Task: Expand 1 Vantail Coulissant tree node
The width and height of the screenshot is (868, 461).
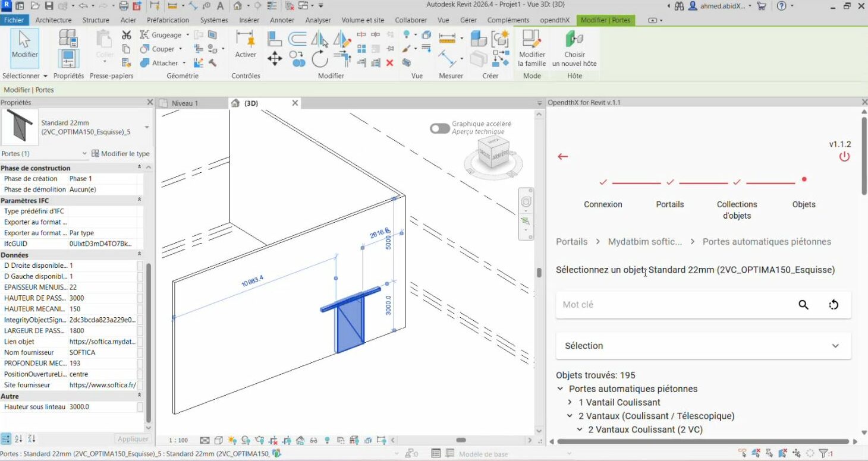Action: (570, 402)
